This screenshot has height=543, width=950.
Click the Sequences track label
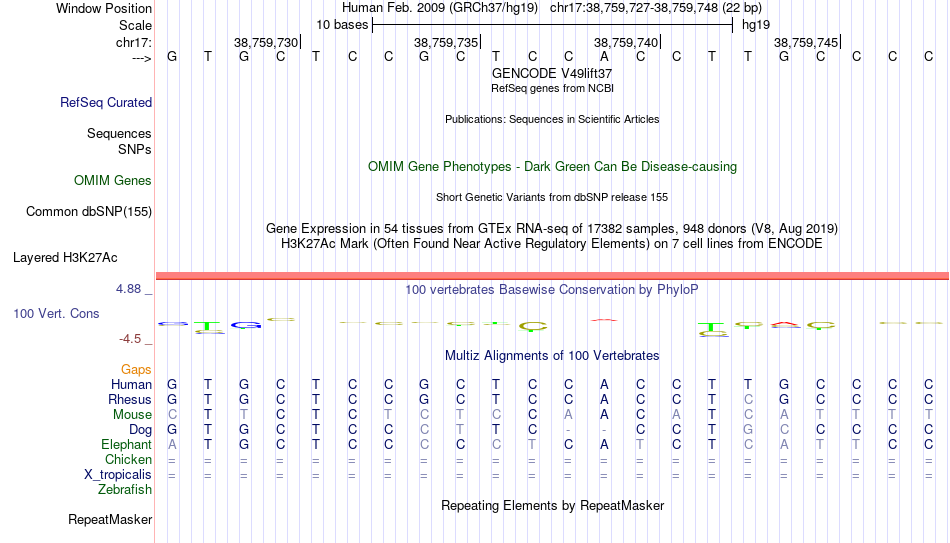119,133
